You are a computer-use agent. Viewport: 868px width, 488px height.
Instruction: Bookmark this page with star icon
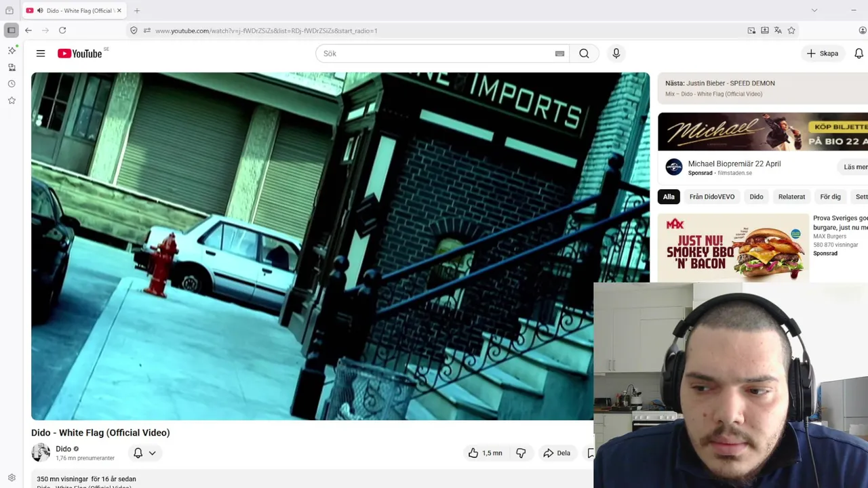[791, 30]
